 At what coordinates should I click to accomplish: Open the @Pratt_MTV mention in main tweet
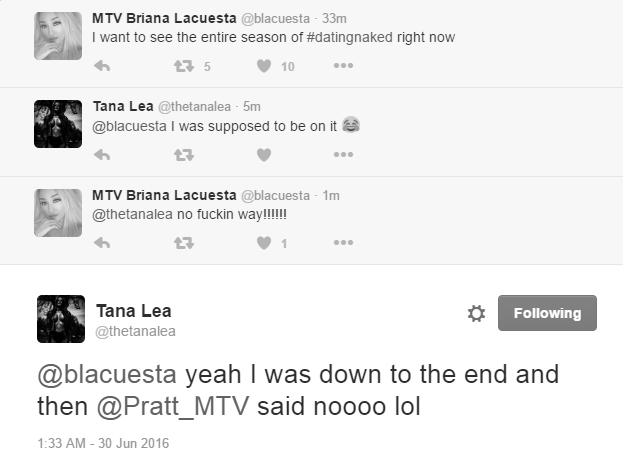173,407
